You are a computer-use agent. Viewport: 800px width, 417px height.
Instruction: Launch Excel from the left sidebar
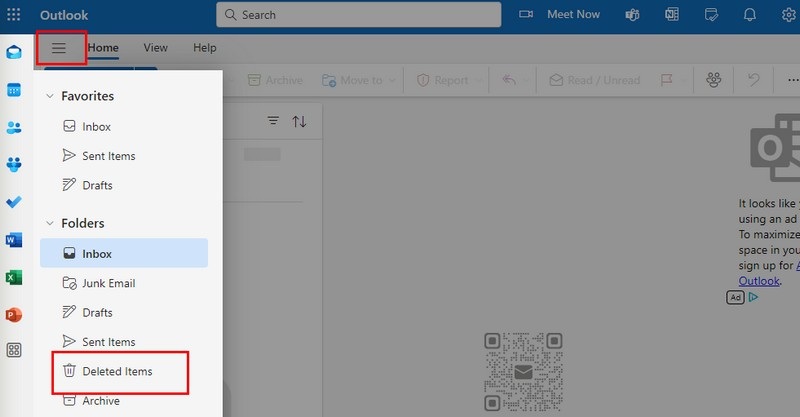14,277
